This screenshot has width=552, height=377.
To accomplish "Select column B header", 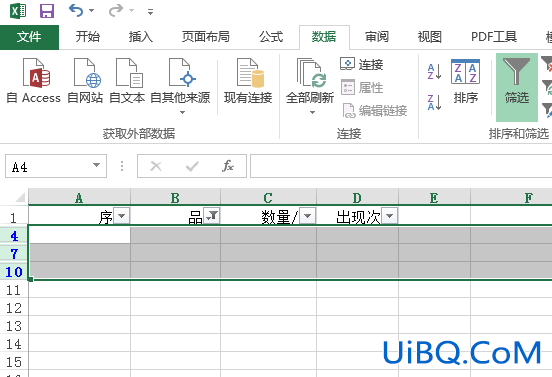I will tap(175, 197).
